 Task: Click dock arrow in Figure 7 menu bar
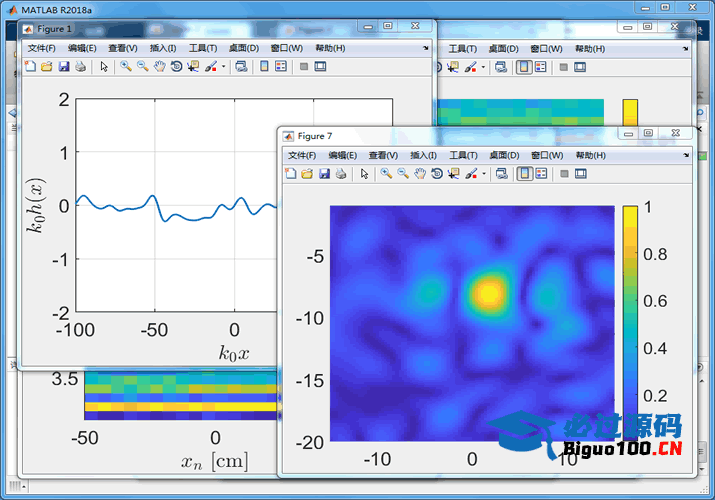click(685, 156)
